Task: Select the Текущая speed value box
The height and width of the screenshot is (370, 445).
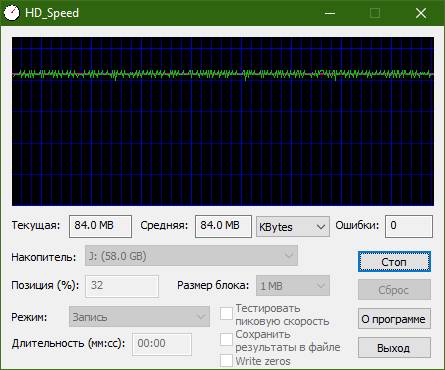Action: pyautogui.click(x=100, y=226)
